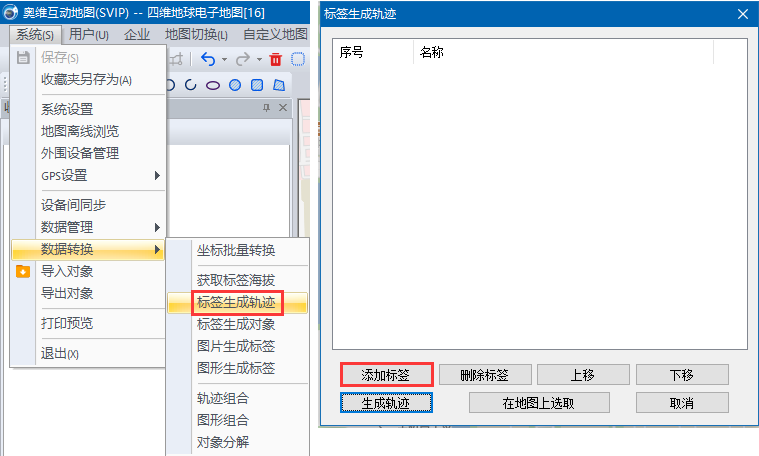Select 图片生成标签 submenu item
This screenshot has height=456, width=759.
238,347
